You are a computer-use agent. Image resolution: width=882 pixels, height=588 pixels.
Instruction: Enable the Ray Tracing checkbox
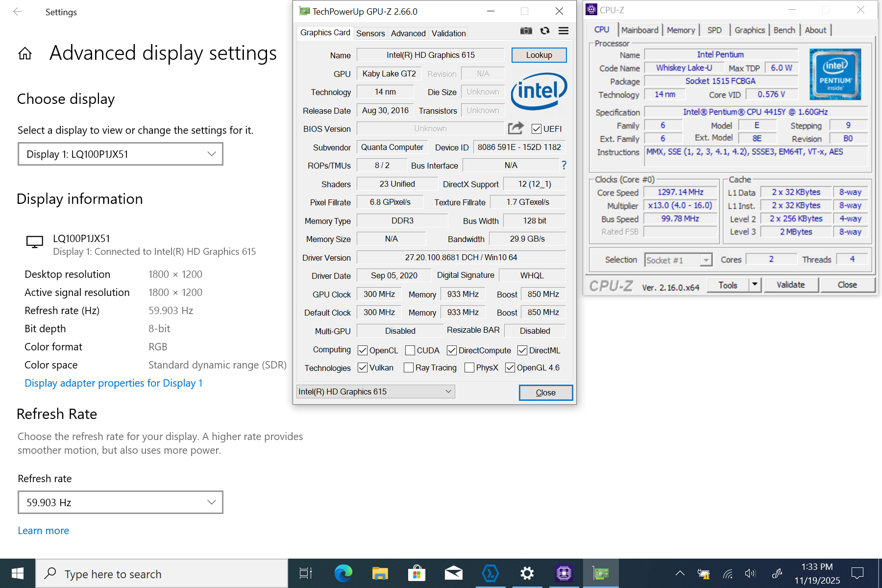coord(409,367)
